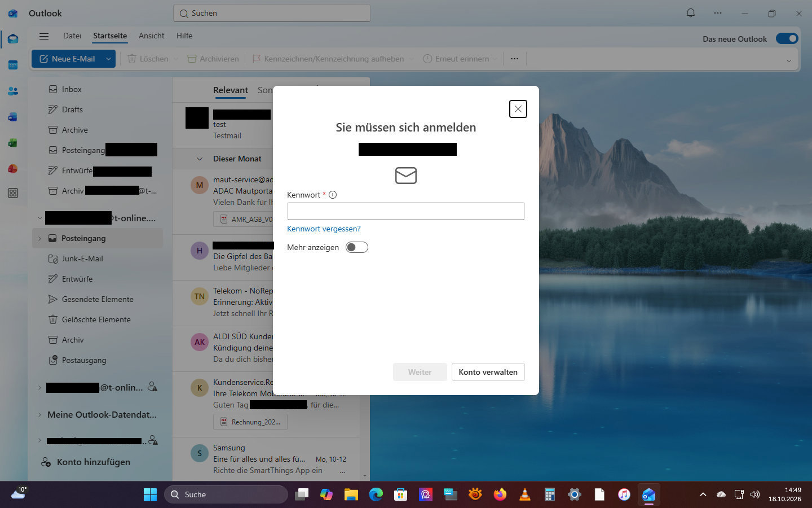Click Konto hinzufügen in the folder pane
Screen dimensions: 812x508
point(86,462)
